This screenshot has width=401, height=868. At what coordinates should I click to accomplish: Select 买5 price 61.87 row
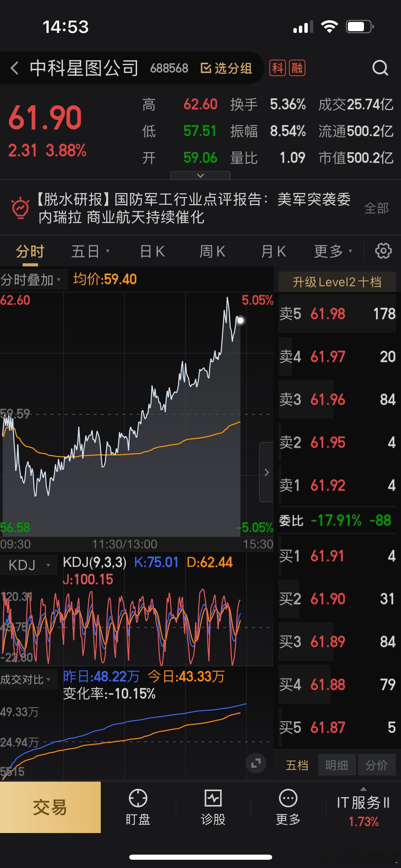click(x=337, y=727)
